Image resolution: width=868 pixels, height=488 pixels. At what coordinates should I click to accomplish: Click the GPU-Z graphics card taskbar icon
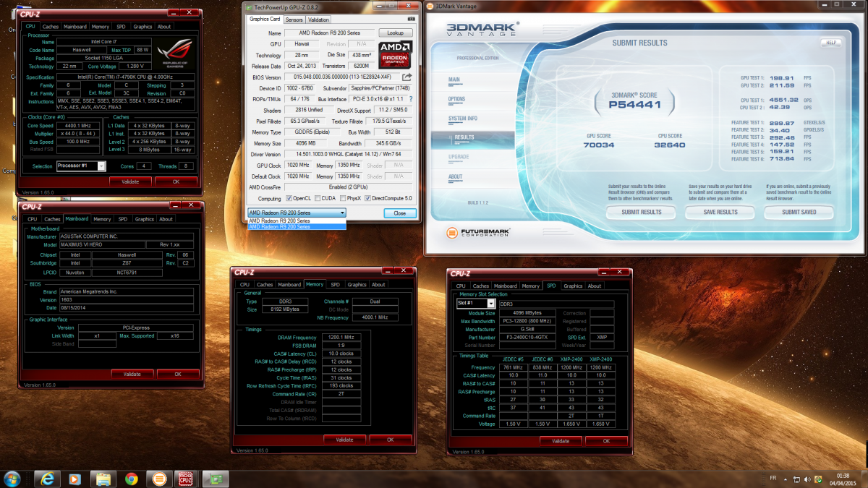coord(215,479)
